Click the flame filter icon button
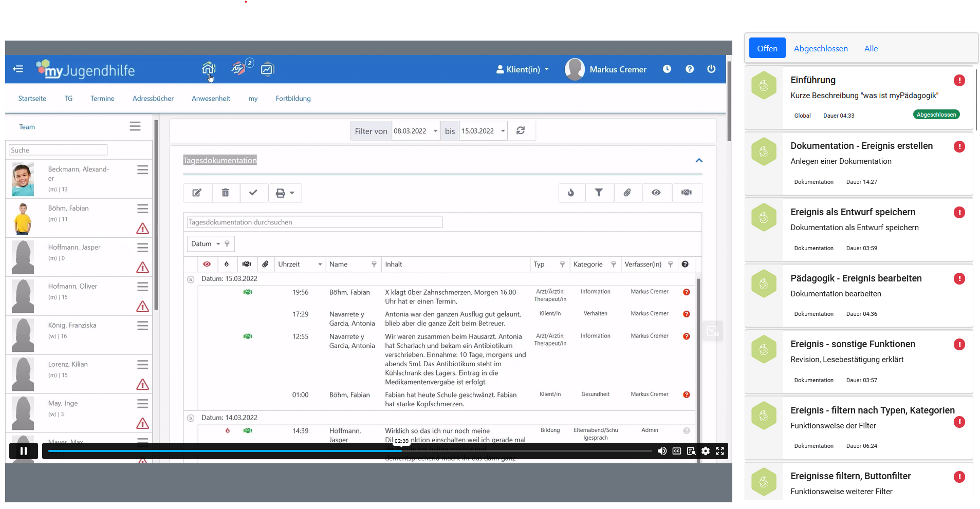This screenshot has height=509, width=980. pyautogui.click(x=571, y=193)
